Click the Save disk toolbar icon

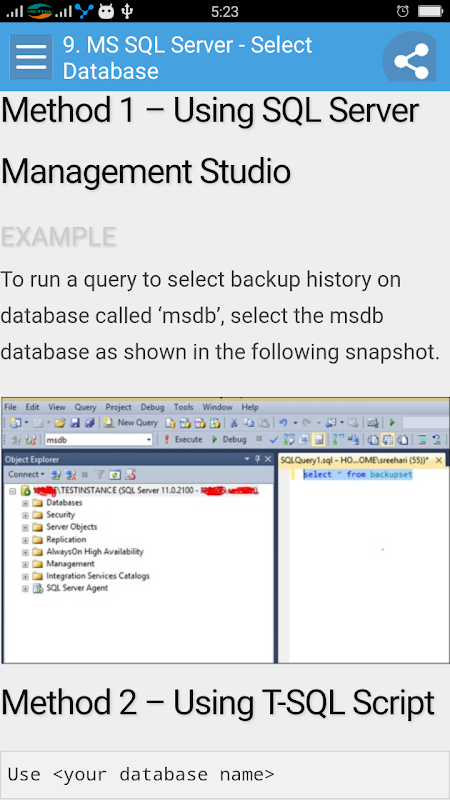74,422
